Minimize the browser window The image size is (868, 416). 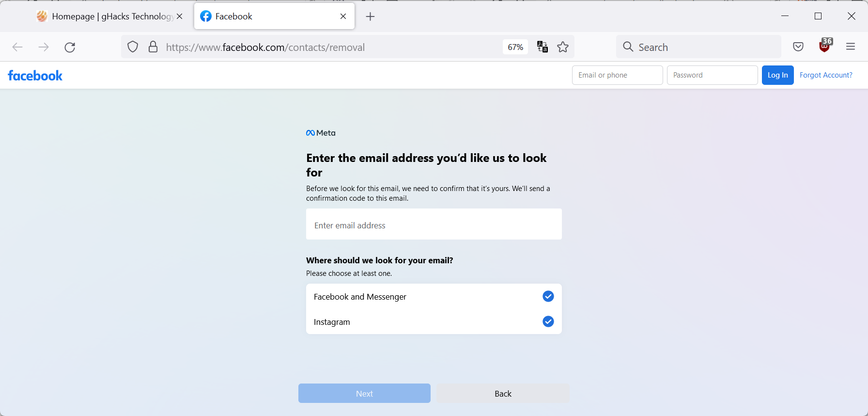point(785,16)
